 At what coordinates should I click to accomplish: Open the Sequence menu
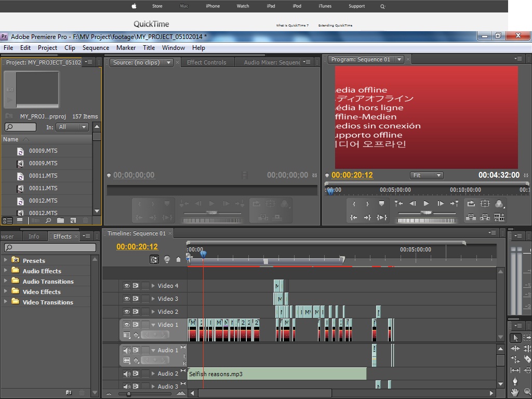point(96,47)
